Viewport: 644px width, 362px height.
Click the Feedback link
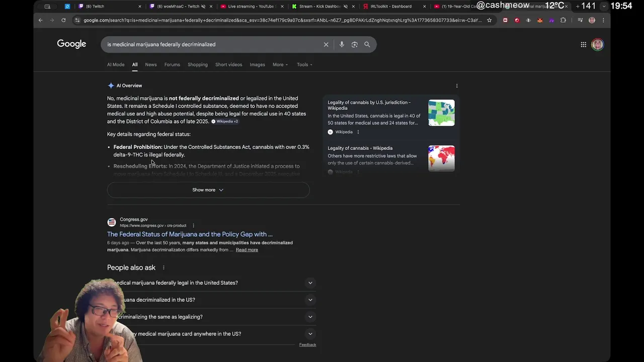(307, 345)
